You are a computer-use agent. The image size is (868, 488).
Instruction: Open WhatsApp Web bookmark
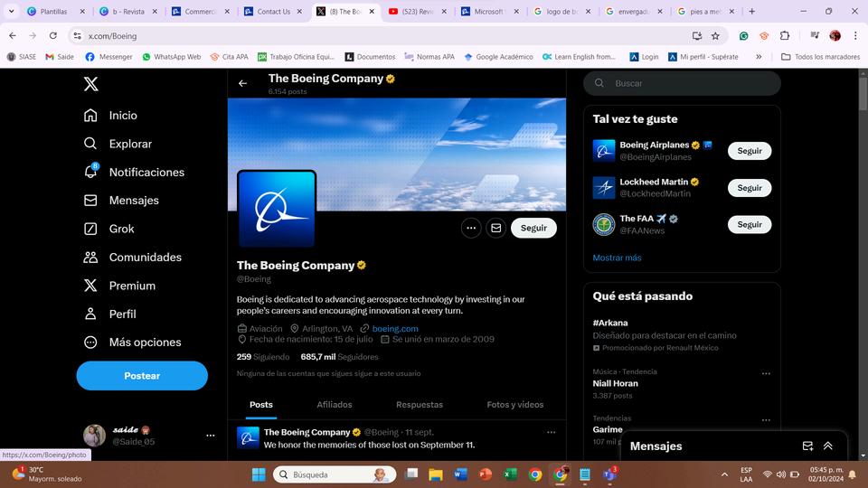[x=172, y=56]
